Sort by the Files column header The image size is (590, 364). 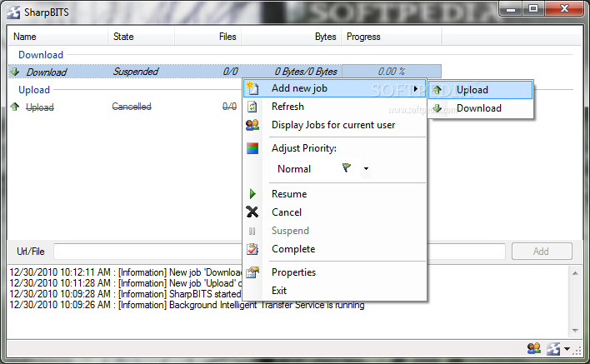pyautogui.click(x=207, y=37)
